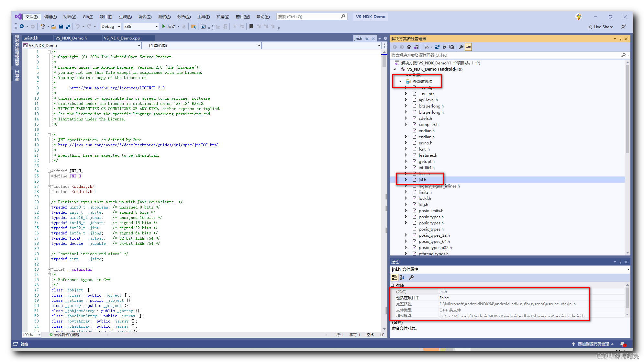Open the x86 platform dropdown
This screenshot has height=362, width=644.
pos(157,27)
